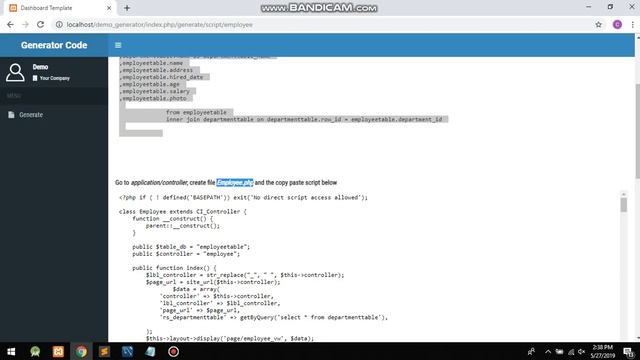Viewport: 640px width, 360px height.
Task: Go forward with browser forward arrow
Action: (25, 24)
